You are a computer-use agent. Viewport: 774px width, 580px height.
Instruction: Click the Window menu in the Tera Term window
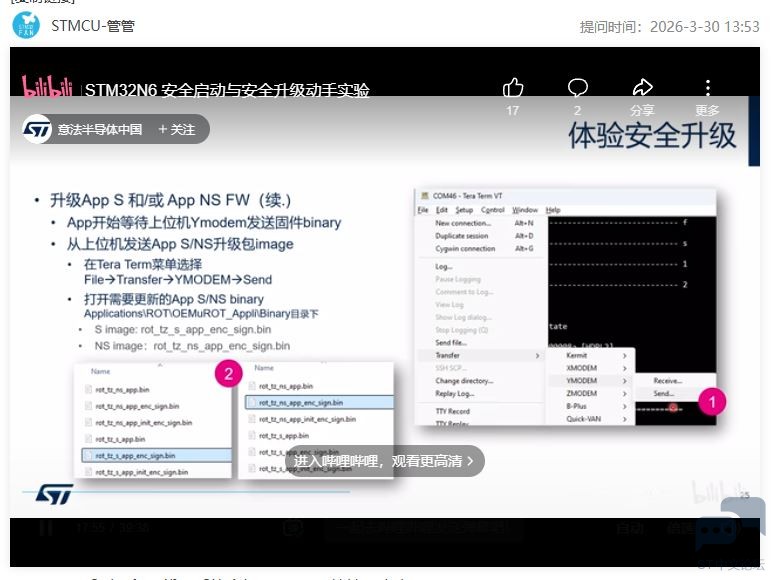[x=525, y=210]
